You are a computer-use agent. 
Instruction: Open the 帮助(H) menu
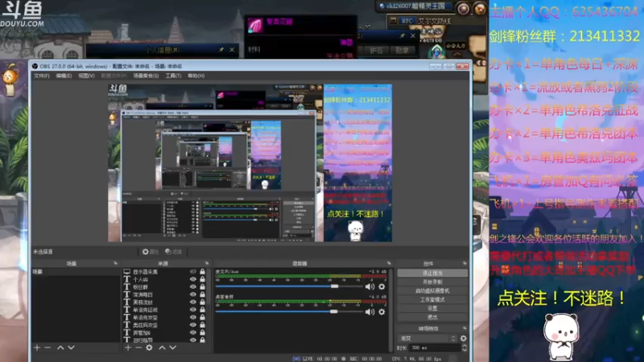pos(196,76)
